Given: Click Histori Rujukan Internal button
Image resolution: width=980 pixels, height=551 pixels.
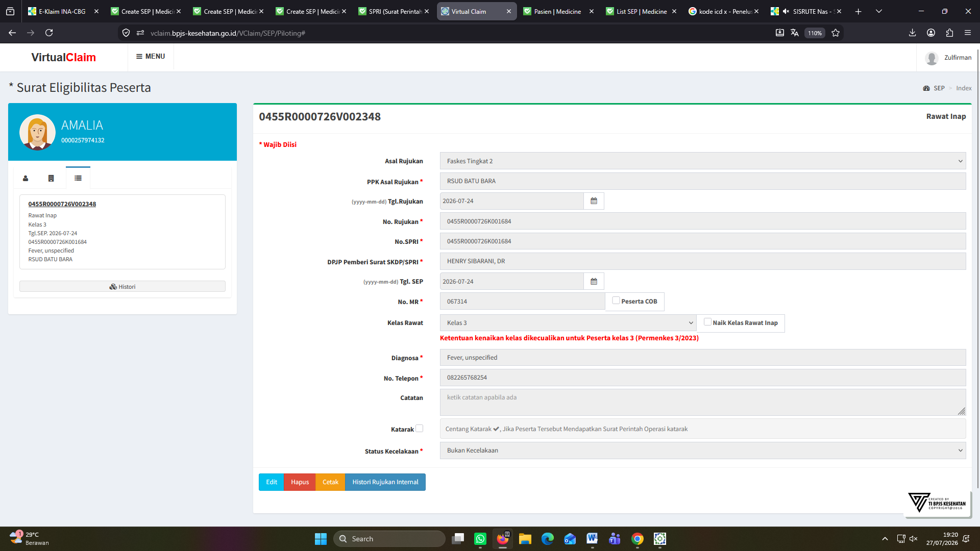Looking at the screenshot, I should (x=385, y=482).
